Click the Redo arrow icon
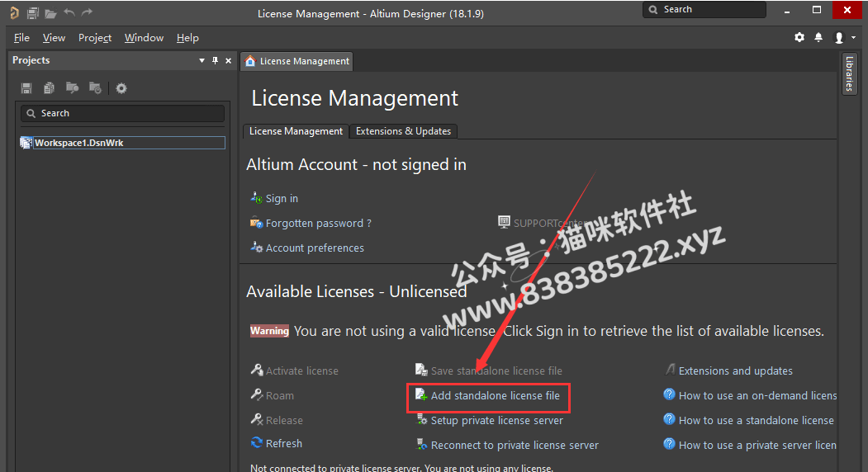Viewport: 868px width, 472px height. click(87, 12)
